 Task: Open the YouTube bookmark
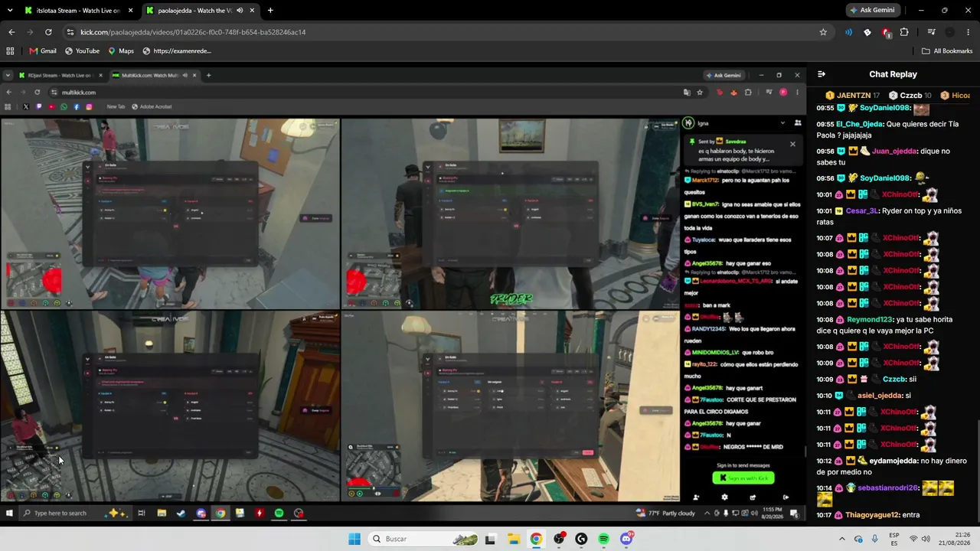(82, 51)
